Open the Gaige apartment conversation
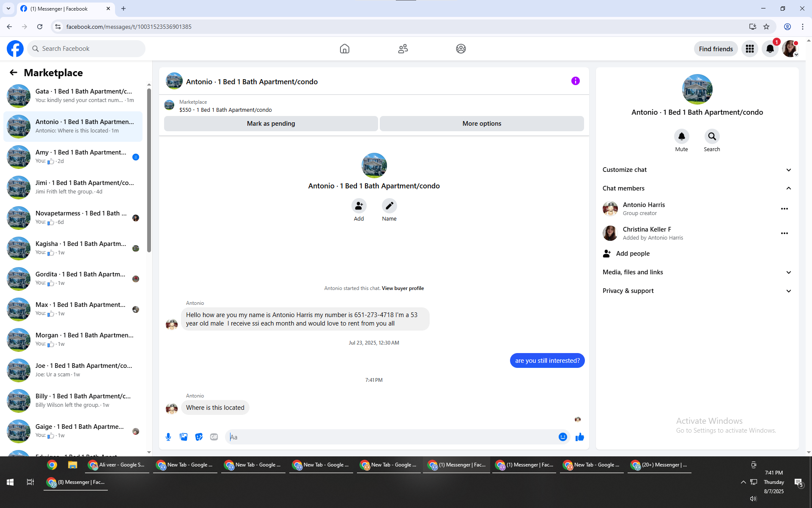 click(x=73, y=431)
